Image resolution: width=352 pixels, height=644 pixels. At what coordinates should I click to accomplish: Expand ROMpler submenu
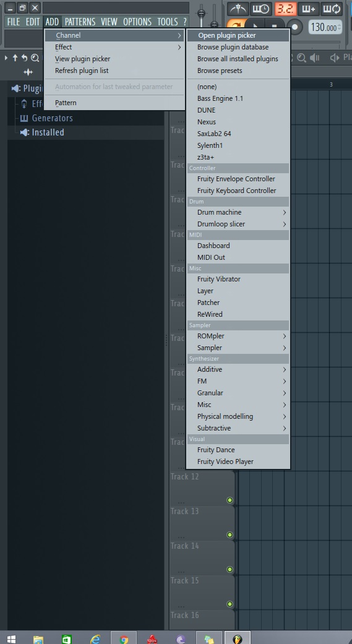click(x=238, y=336)
